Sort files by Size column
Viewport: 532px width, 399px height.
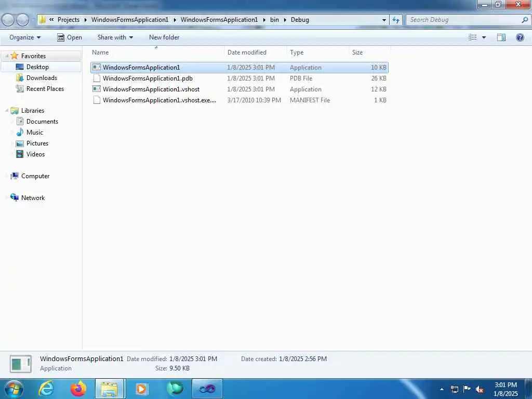(x=369, y=52)
